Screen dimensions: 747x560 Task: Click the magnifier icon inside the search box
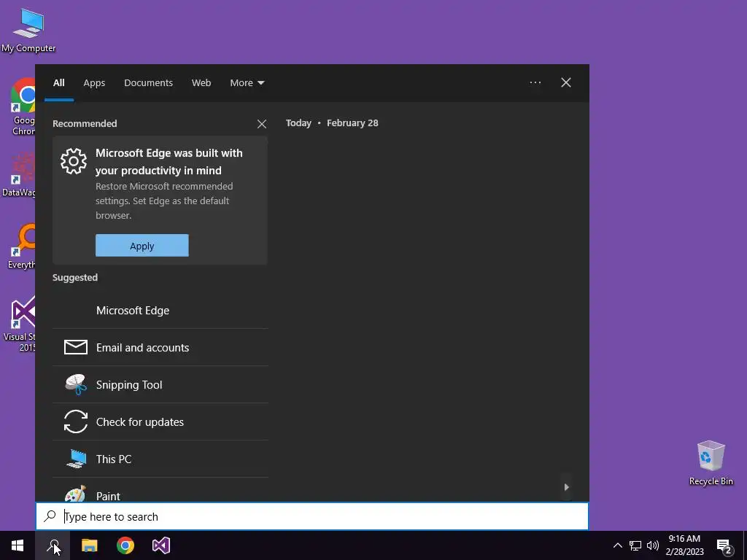coord(50,516)
